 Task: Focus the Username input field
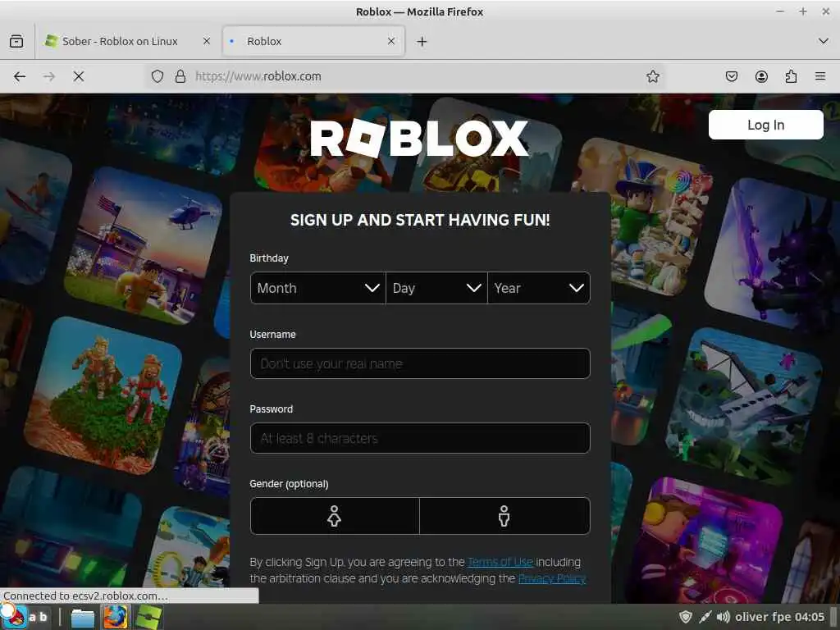coord(420,363)
